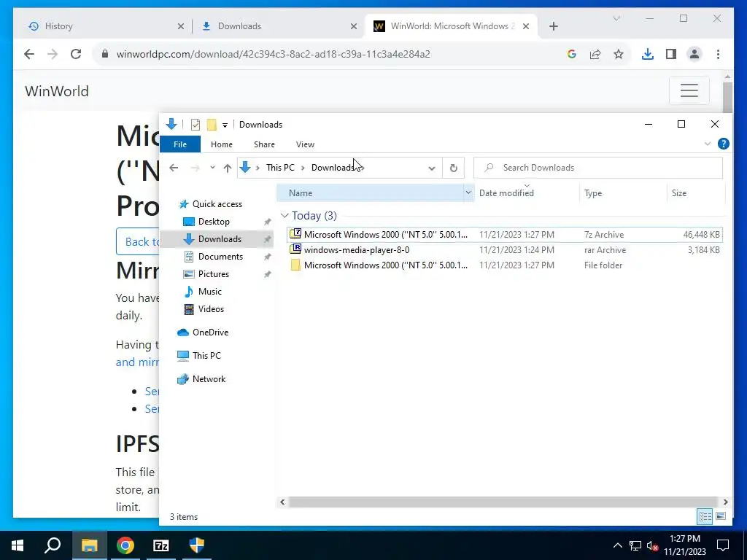Click the share page icon in Chrome

tap(595, 54)
